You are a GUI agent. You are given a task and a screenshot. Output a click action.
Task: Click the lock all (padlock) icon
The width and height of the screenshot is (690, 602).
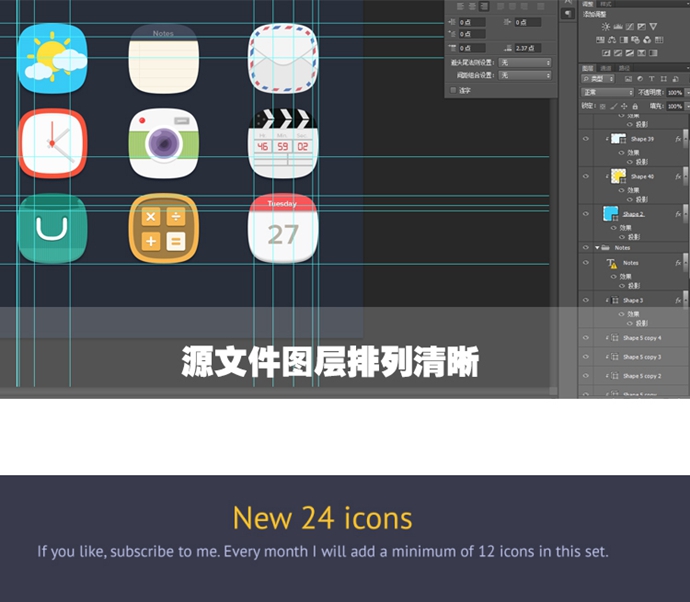637,105
